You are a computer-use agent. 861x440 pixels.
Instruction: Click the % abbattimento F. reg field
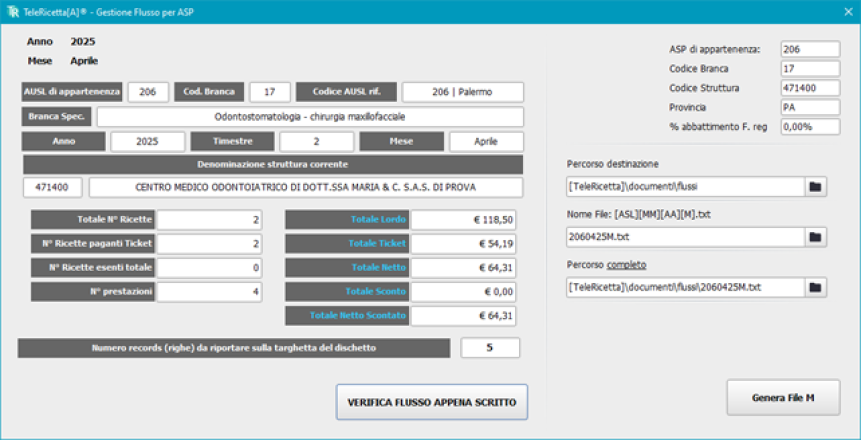coord(809,127)
